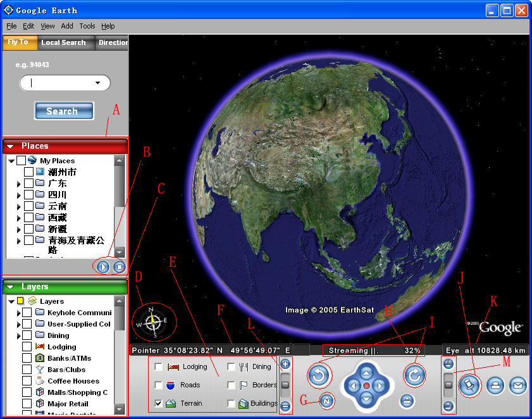Click the print button
Viewport: 532px width, 419px height.
pos(495,385)
